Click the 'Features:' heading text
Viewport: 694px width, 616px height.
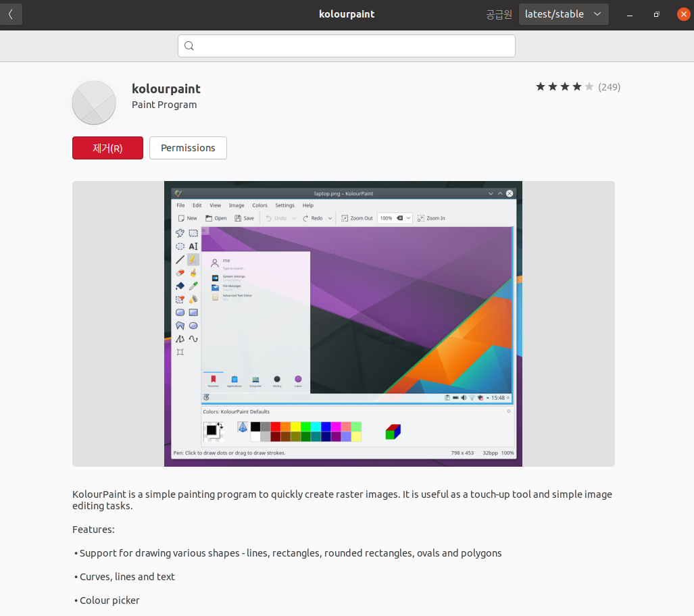click(x=93, y=530)
